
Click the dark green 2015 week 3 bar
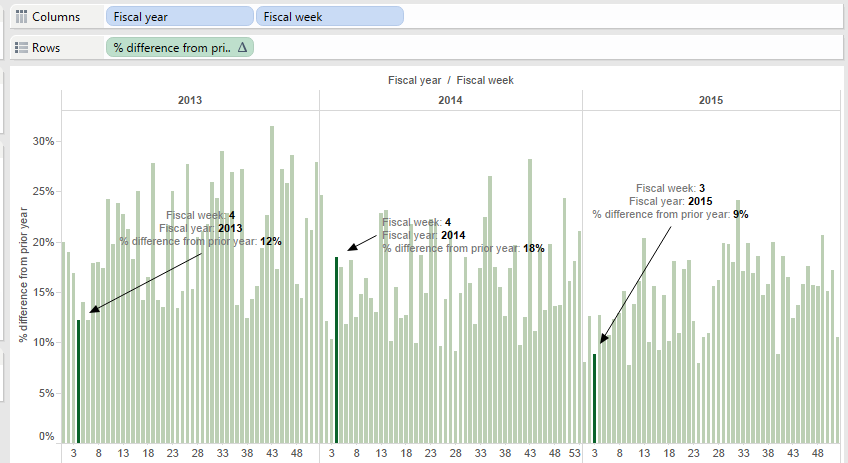pyautogui.click(x=594, y=397)
